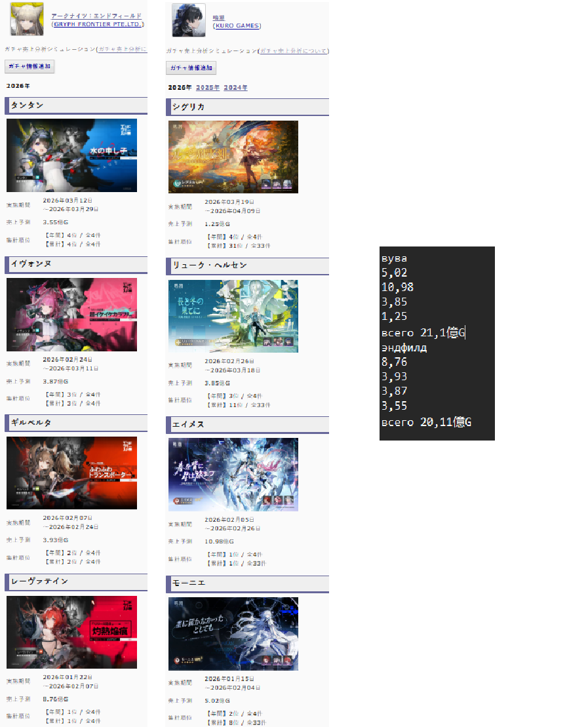Click the 'всего 20,11億G' line in editor

(426, 422)
